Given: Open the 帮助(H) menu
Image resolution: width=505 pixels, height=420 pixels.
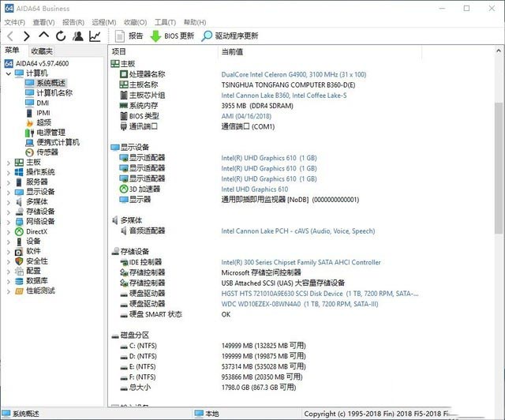Looking at the screenshot, I should (x=195, y=22).
